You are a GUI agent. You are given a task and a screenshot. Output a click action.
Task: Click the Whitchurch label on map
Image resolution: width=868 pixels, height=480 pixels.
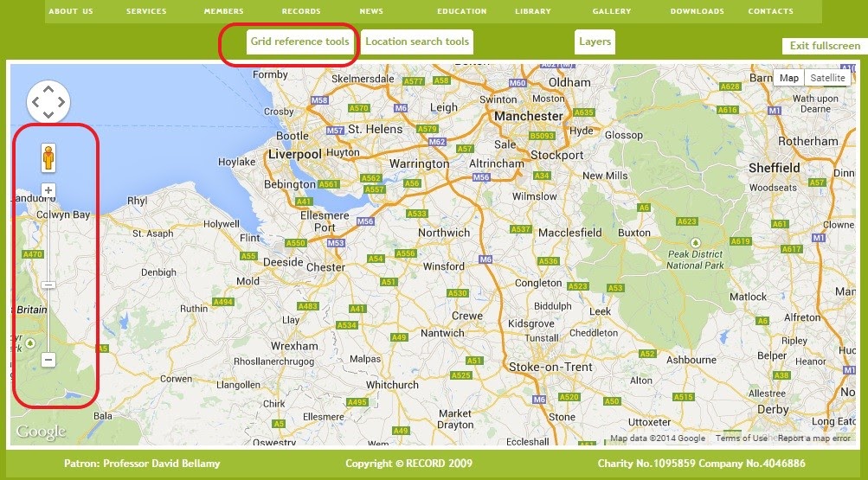[x=392, y=385]
